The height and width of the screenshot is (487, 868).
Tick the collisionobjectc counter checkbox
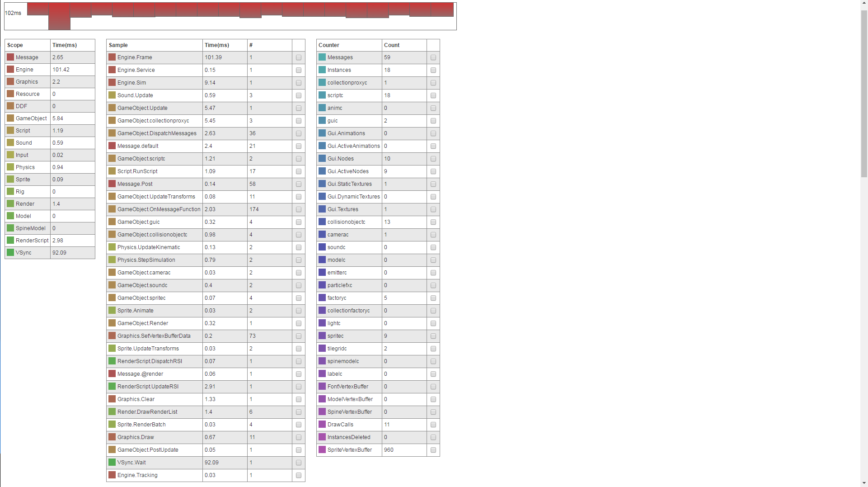(x=433, y=222)
